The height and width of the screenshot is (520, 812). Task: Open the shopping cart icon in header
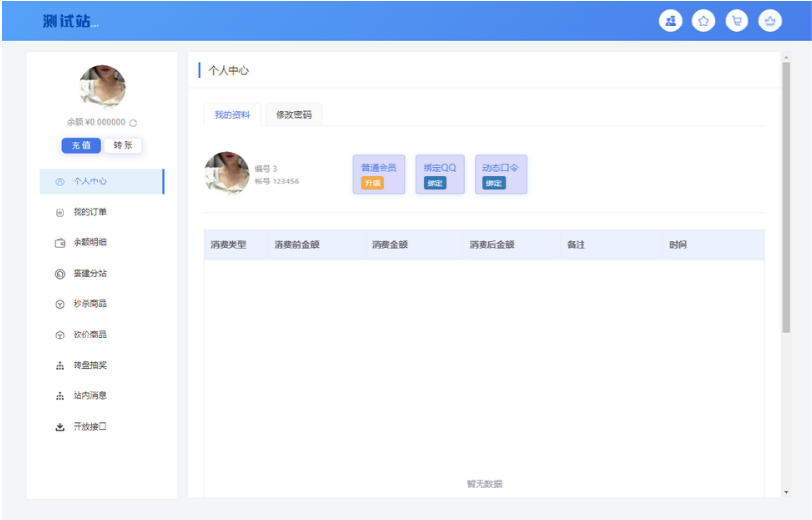[x=736, y=21]
